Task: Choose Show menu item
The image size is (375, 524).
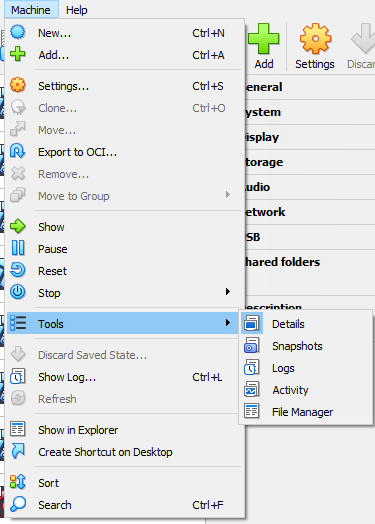Action: tap(124, 227)
